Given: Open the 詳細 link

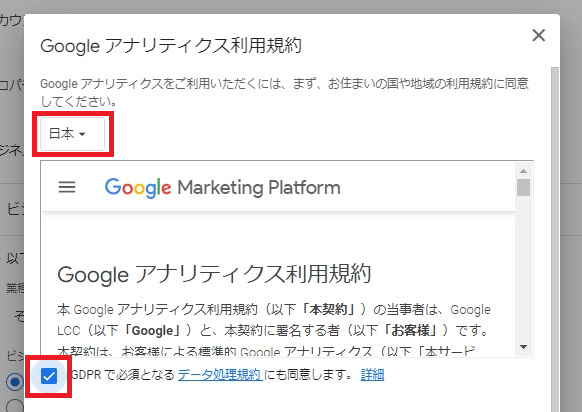Looking at the screenshot, I should pyautogui.click(x=372, y=375).
